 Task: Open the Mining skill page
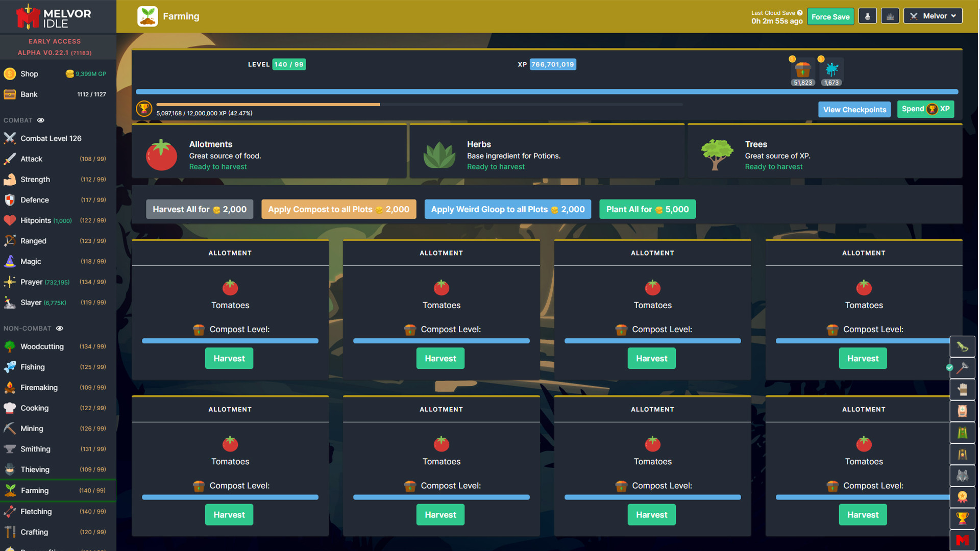click(31, 429)
